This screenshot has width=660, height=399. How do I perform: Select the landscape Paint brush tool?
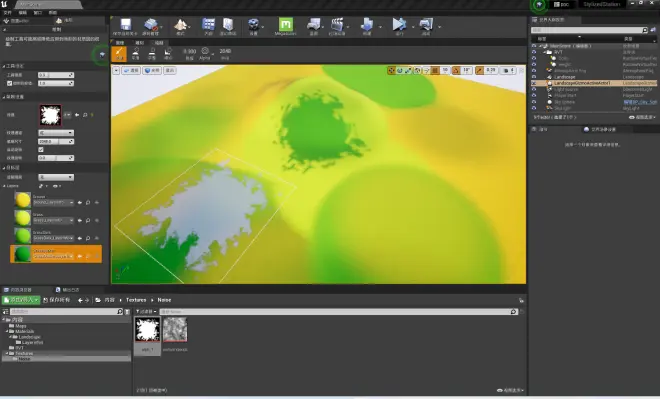pos(119,54)
